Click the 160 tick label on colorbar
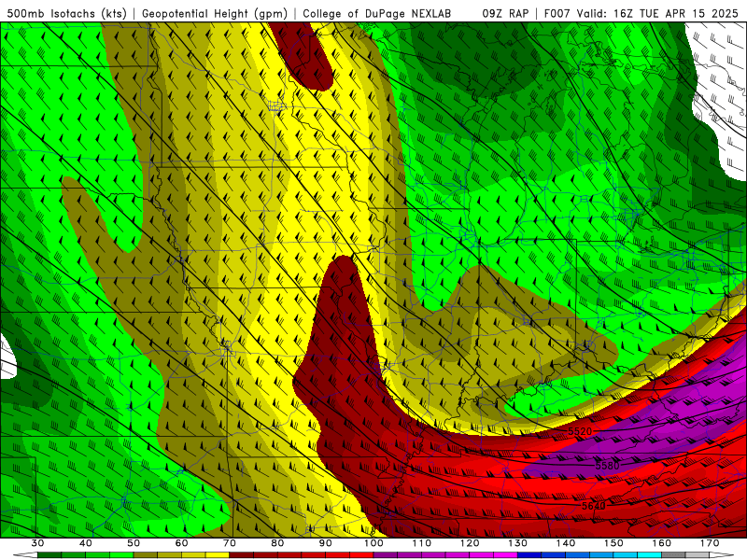 click(x=662, y=543)
